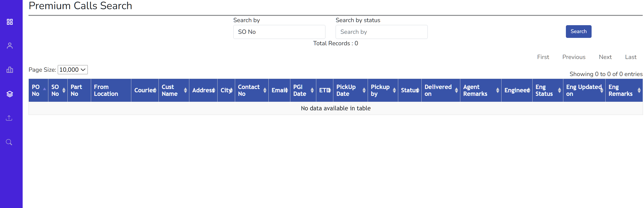This screenshot has height=208, width=644.
Task: Sort table by Eng Updated on column
Action: 584,90
